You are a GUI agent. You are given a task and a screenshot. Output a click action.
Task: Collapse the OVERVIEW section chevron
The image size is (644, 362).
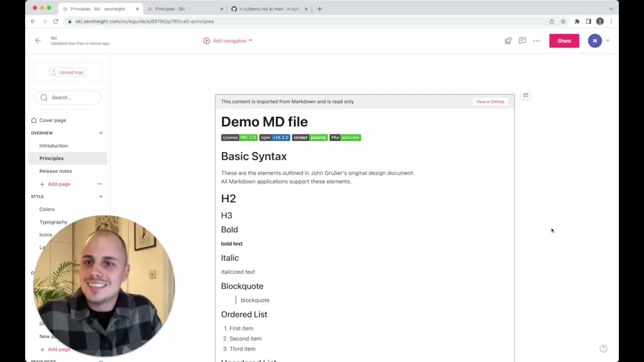pos(101,133)
